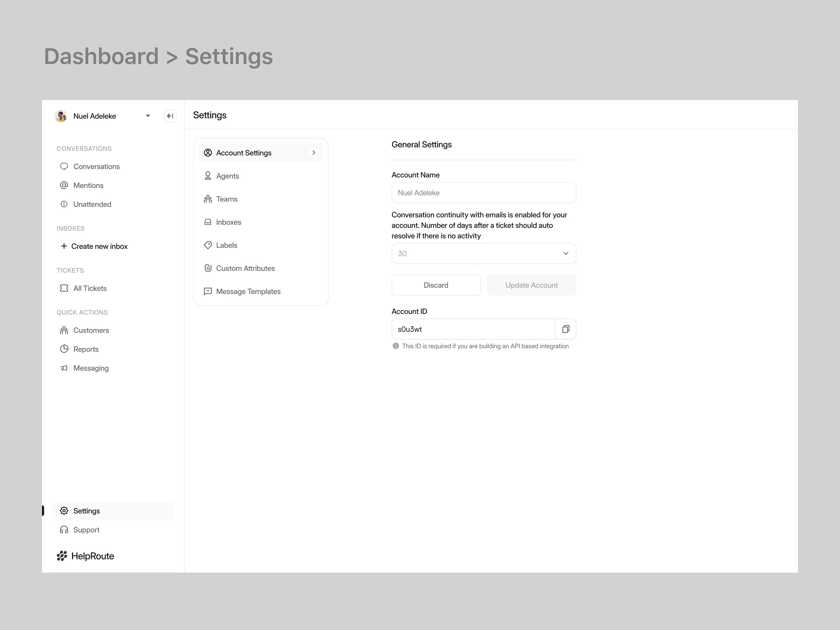840x630 pixels.
Task: Click the Messaging megaphone icon
Action: click(x=64, y=368)
